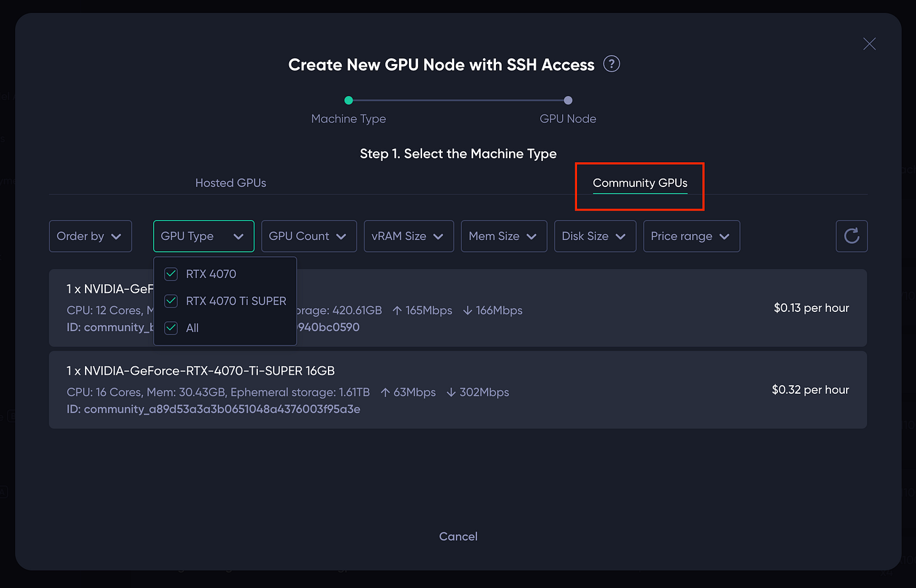
Task: Click the GPU Node step dot
Action: (568, 100)
